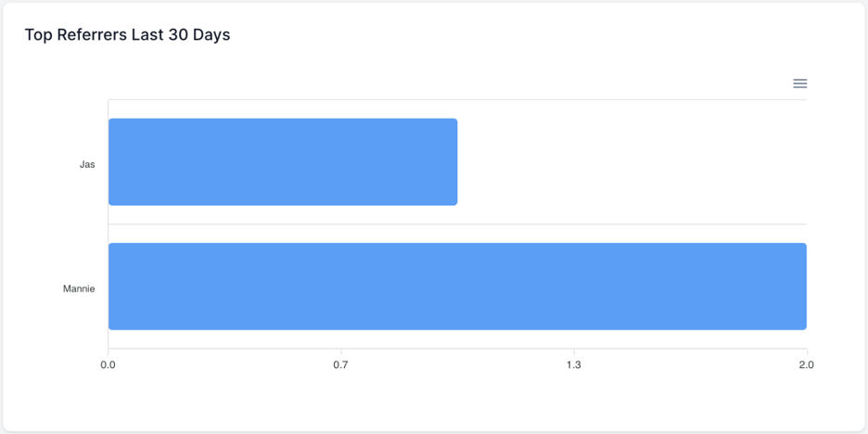This screenshot has width=868, height=434.
Task: Click the gridline separating Jas and Mannie
Action: pos(457,224)
